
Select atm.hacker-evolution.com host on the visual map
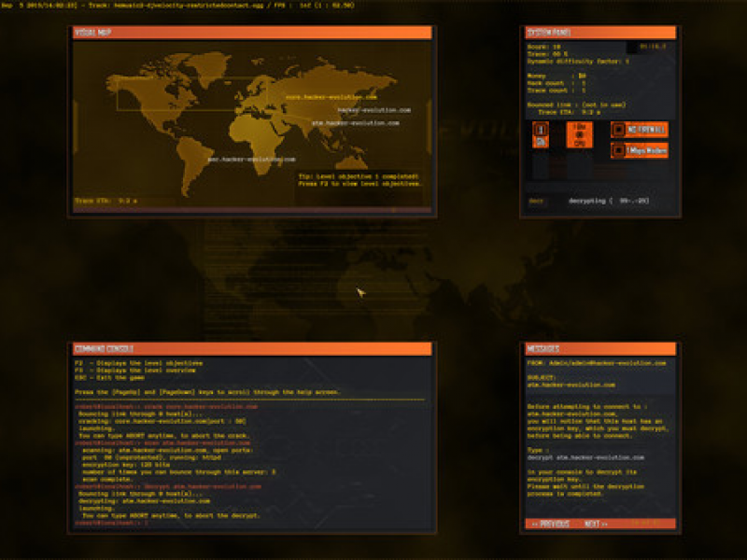click(356, 123)
